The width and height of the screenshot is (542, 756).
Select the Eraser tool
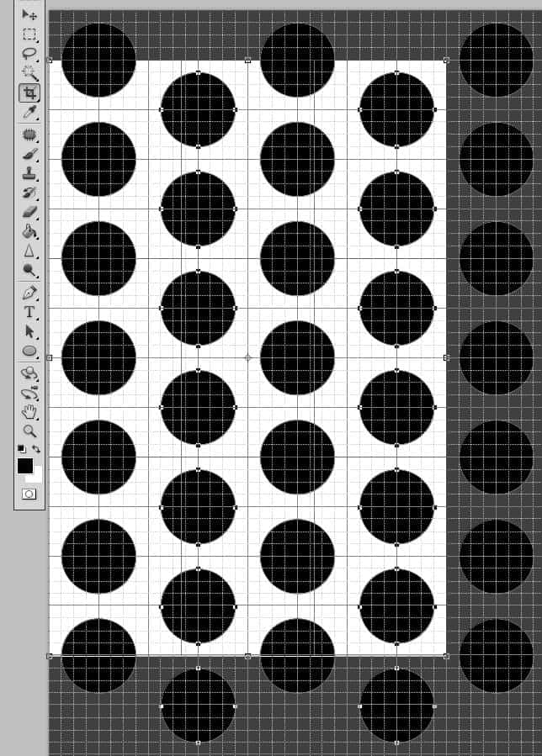tap(29, 212)
